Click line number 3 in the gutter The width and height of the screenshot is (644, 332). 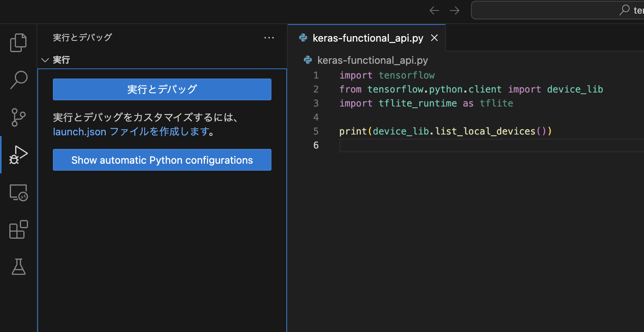click(316, 103)
